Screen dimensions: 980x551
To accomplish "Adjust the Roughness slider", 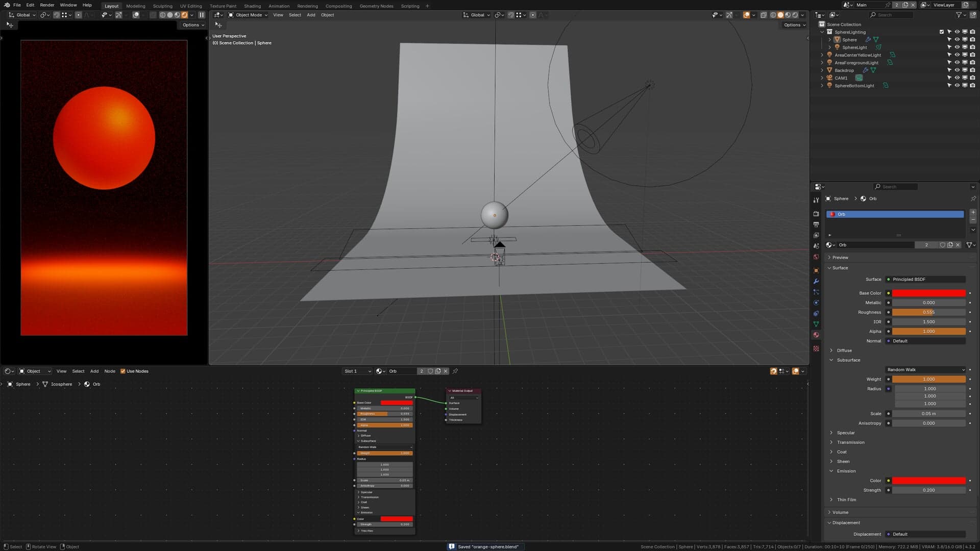I will tap(929, 312).
